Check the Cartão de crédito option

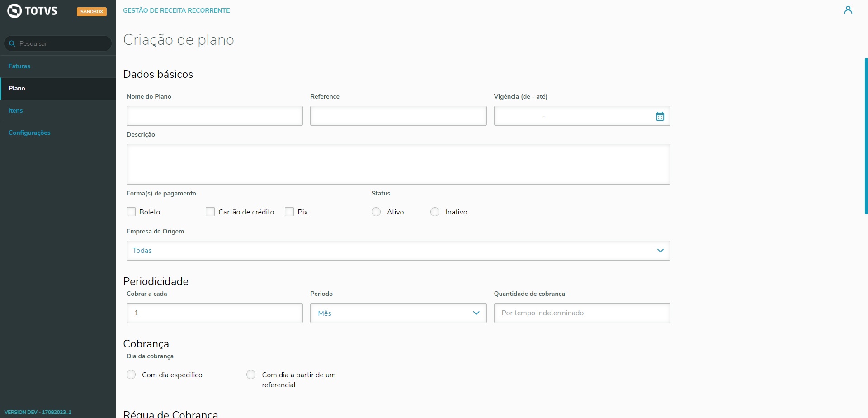coord(210,212)
